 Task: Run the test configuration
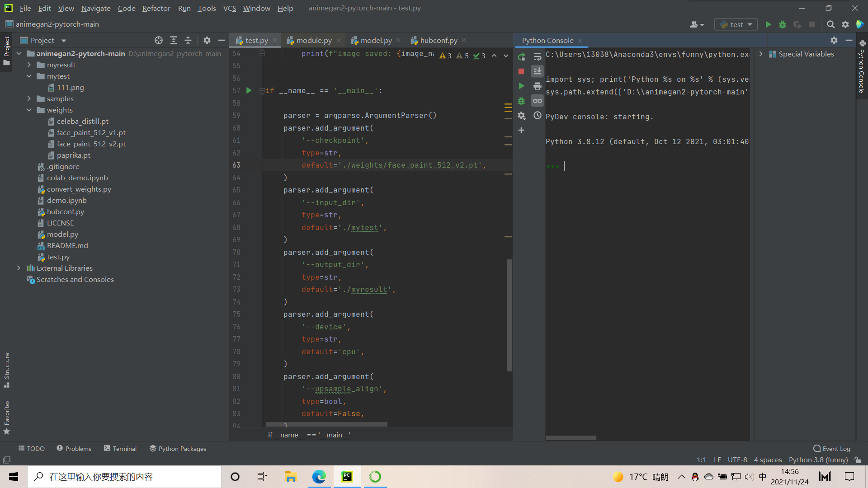coord(768,24)
